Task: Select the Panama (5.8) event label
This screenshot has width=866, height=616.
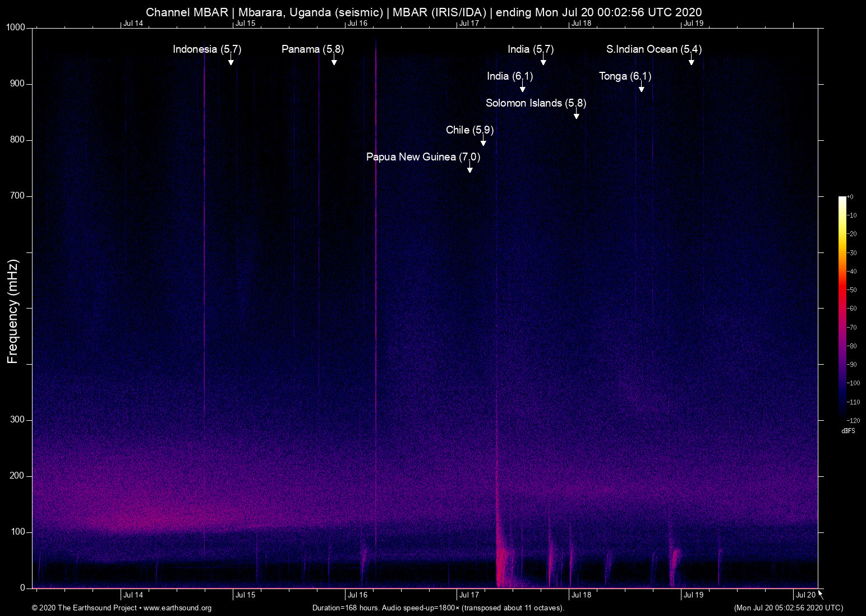Action: tap(313, 49)
